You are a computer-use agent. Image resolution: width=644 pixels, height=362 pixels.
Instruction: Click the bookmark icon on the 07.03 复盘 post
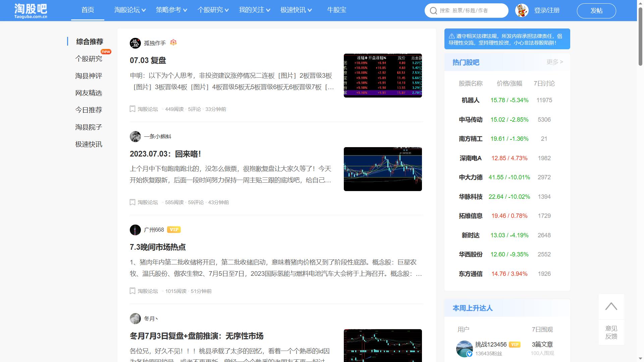[x=132, y=109]
